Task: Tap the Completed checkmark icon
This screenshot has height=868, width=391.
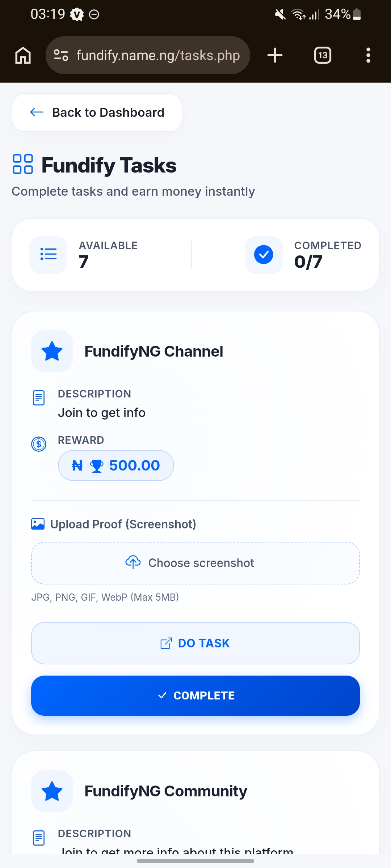Action: (x=264, y=254)
